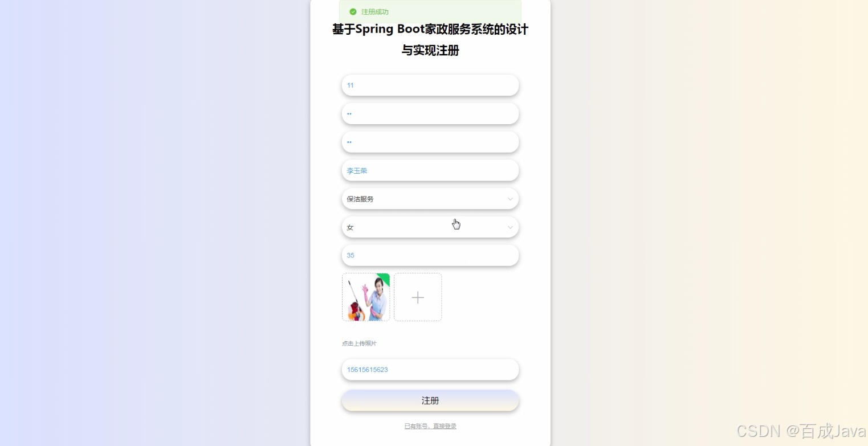This screenshot has width=868, height=446.
Task: Follow the 已有账号，直接登录 link
Action: 430,426
